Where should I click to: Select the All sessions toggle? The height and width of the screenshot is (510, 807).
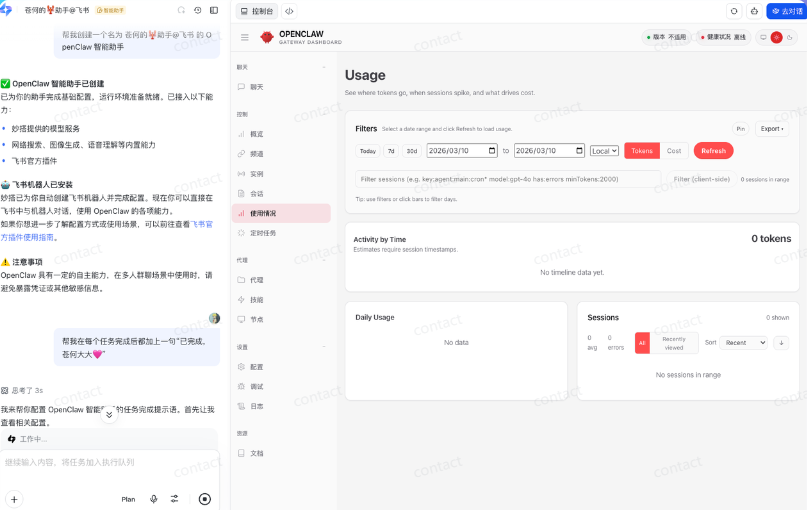[642, 343]
